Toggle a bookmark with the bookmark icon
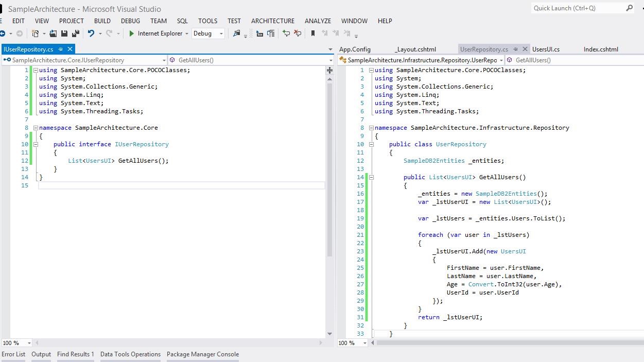This screenshot has height=362, width=644. tap(312, 33)
